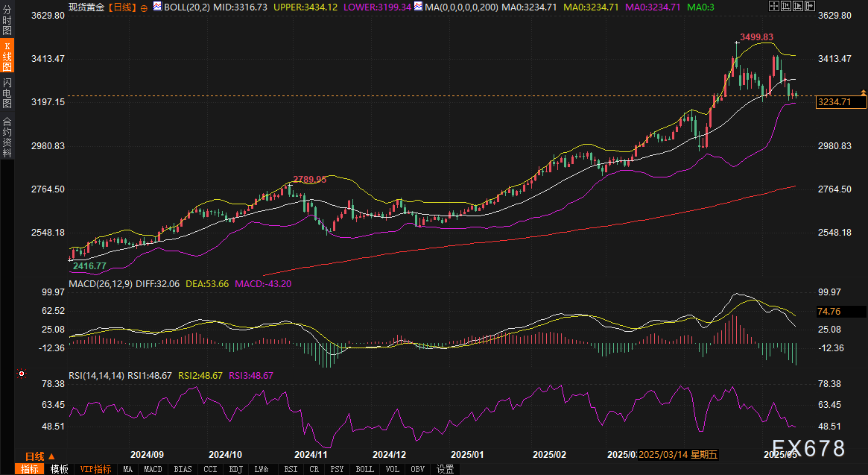Click the 3499.83 high price marker

pos(755,37)
